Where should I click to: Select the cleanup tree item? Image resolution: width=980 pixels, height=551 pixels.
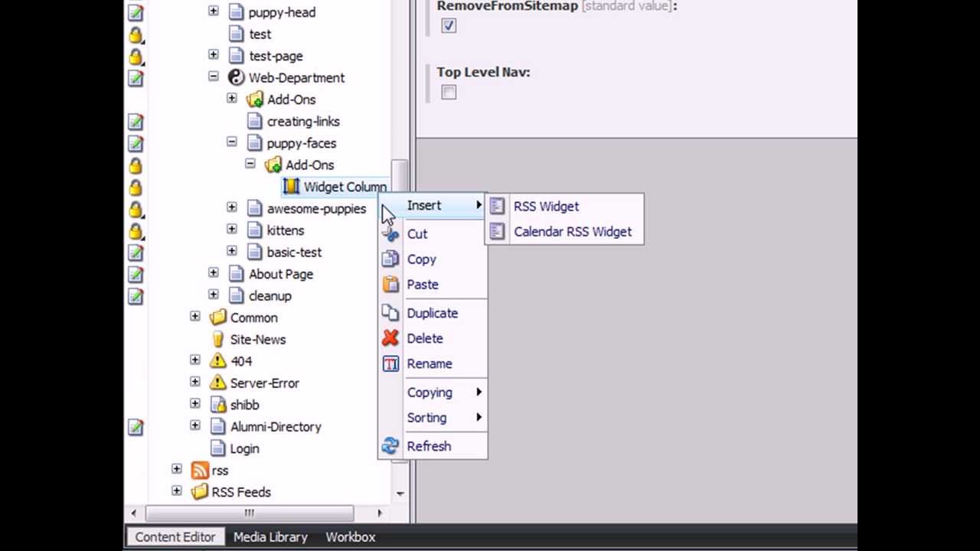tap(269, 296)
